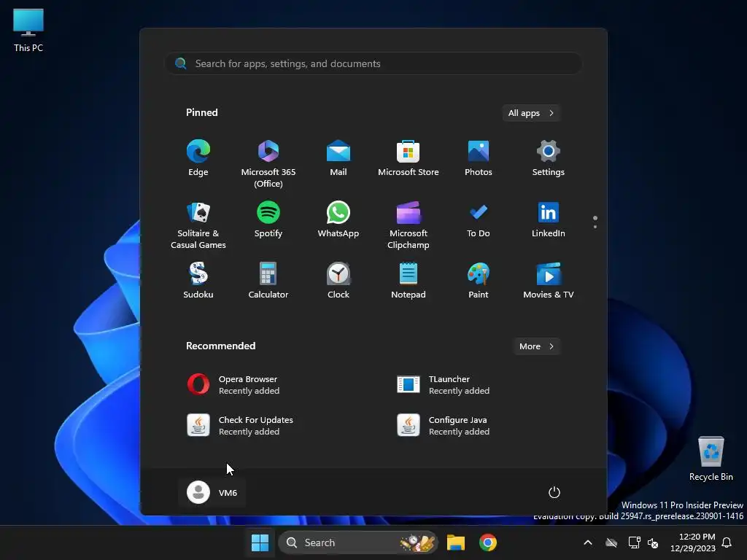Open Microsoft Store from pinned apps
The height and width of the screenshot is (560, 747).
409,158
